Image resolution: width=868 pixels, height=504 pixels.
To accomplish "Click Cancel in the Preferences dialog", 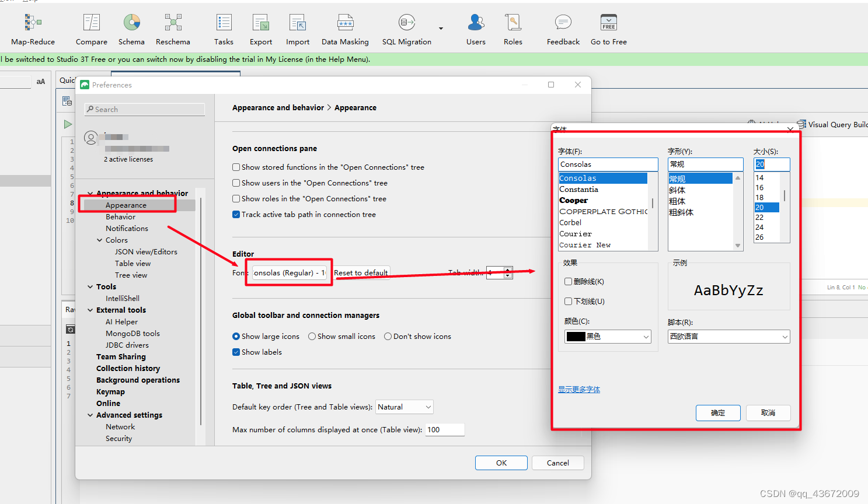I will pos(558,463).
